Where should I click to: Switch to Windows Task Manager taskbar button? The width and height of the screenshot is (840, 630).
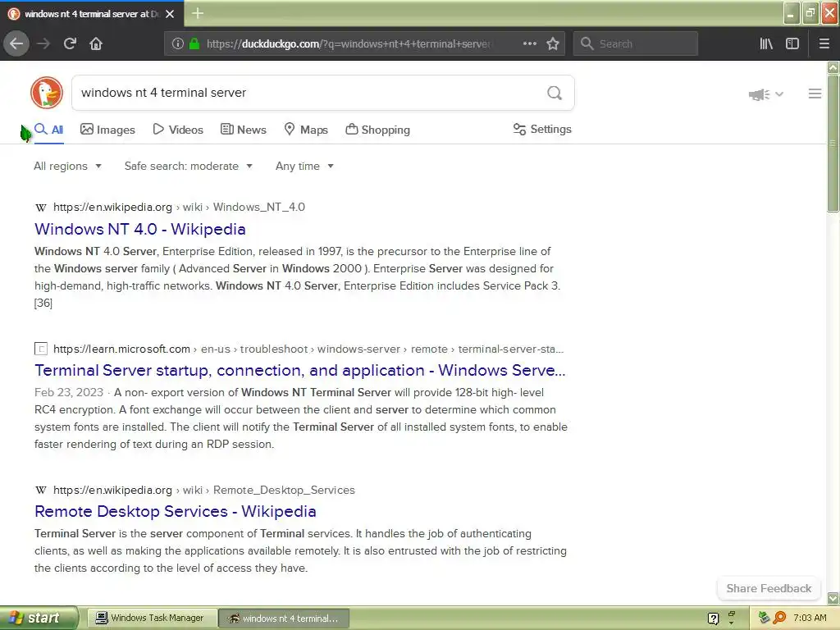(152, 619)
